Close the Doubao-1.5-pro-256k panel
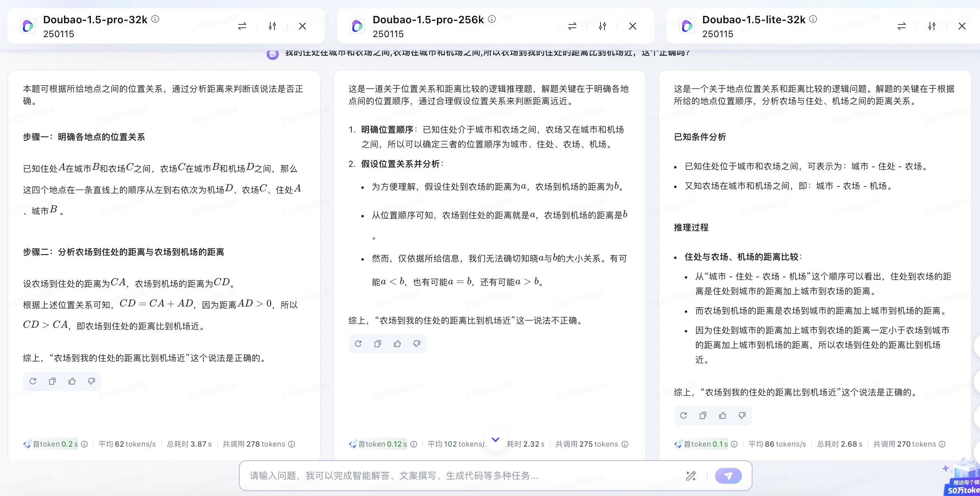The image size is (980, 496). coord(633,26)
